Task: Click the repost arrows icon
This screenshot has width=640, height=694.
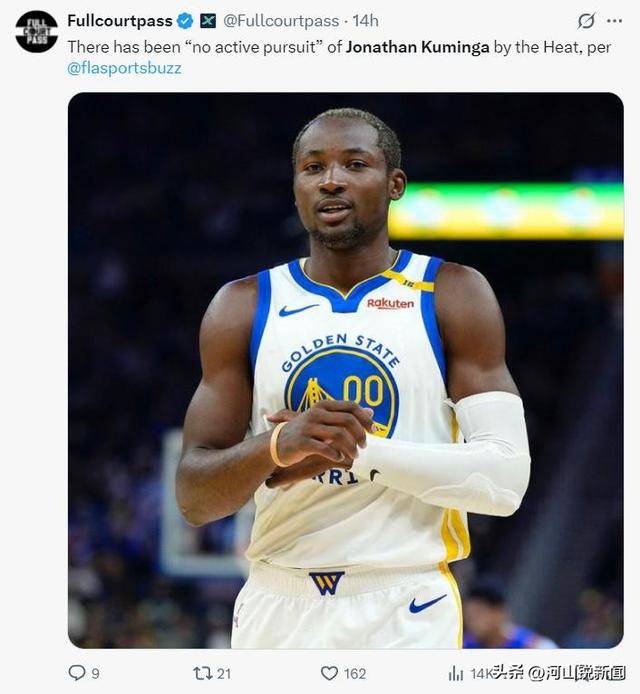Action: (x=203, y=673)
